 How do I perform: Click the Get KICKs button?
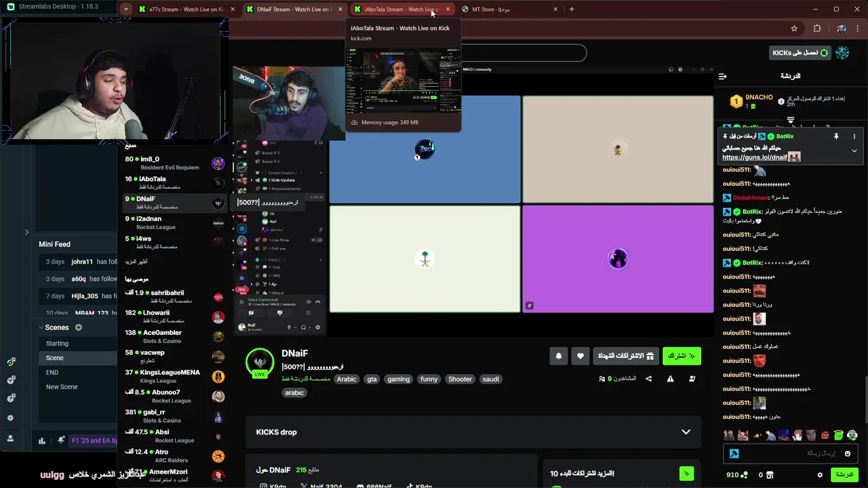click(x=800, y=53)
